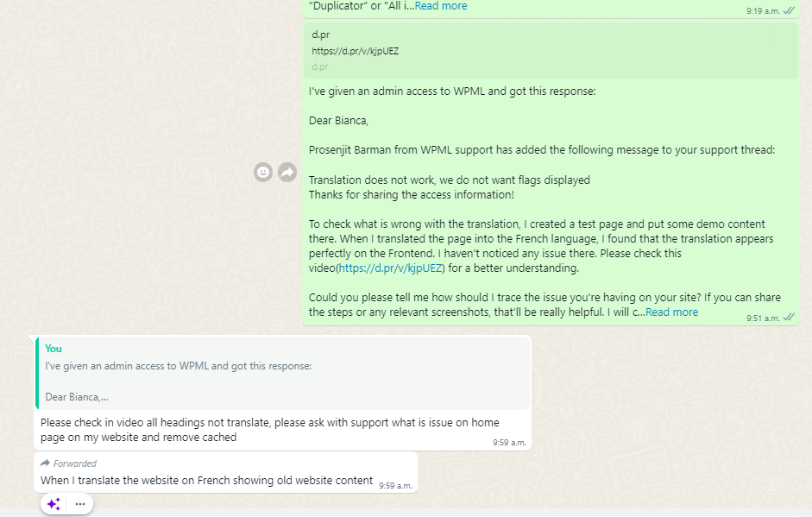Open the three-dots more options icon
This screenshot has height=517, width=812.
[79, 503]
